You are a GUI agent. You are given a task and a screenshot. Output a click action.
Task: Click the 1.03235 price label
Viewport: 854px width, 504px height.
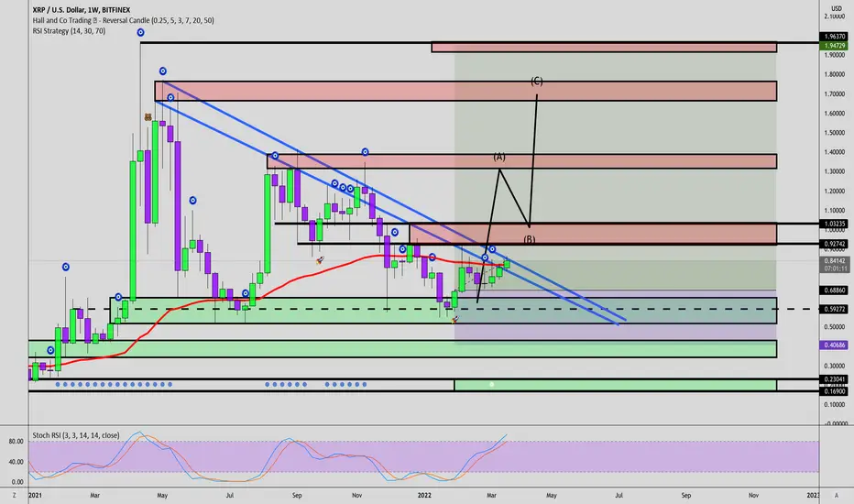(x=834, y=224)
